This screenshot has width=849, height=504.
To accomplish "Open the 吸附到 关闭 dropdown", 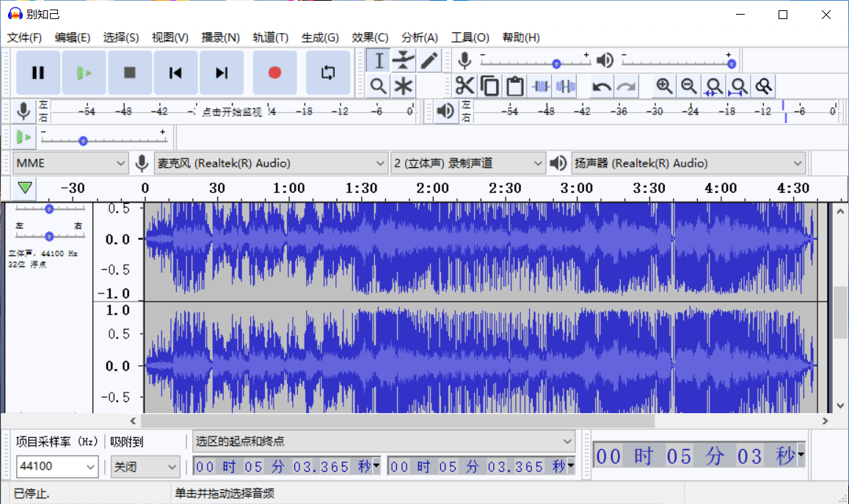I will pyautogui.click(x=145, y=466).
